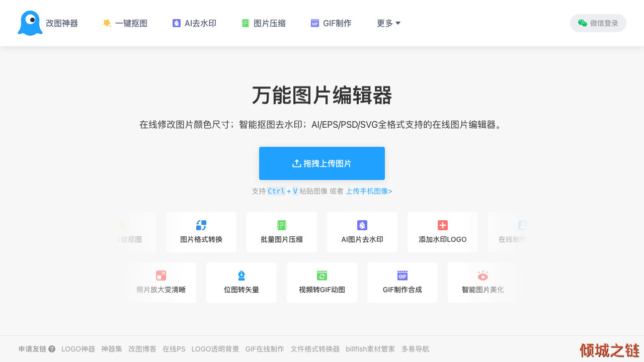Open the 添加水印LOGO card
644x362 pixels.
click(x=443, y=232)
